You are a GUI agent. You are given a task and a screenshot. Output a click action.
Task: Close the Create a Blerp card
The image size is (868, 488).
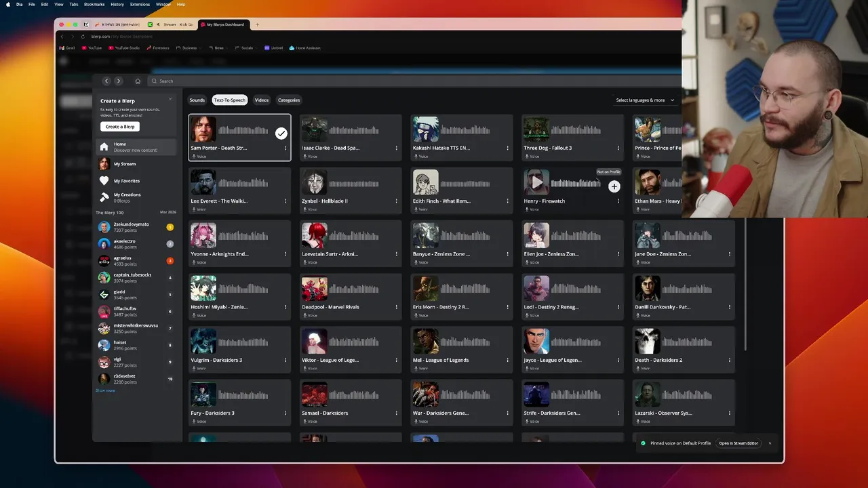coord(170,100)
